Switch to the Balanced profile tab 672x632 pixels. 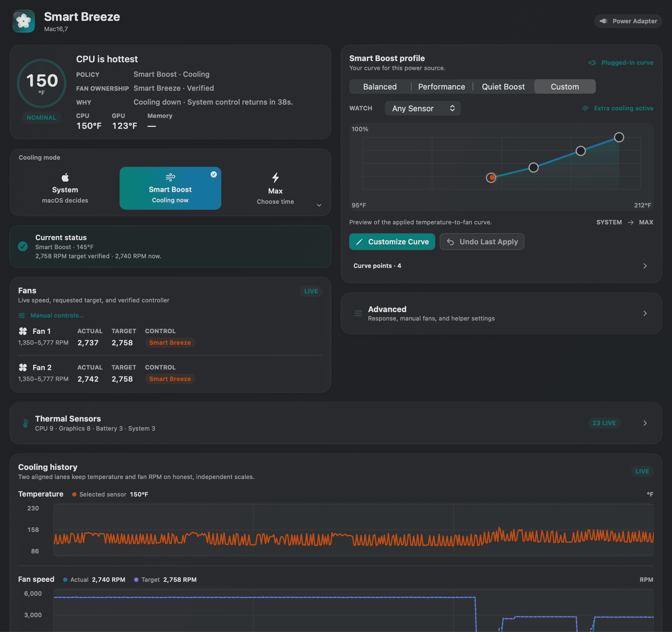coord(380,86)
